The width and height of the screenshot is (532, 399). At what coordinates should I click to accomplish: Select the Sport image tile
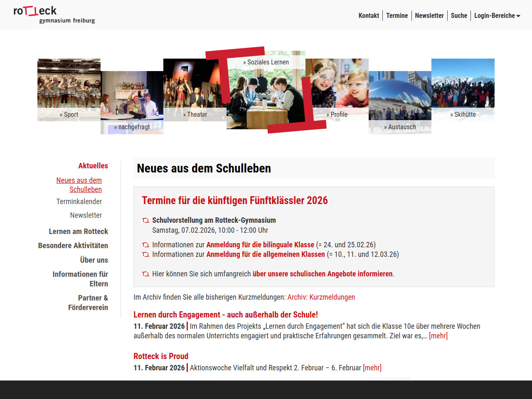[69, 89]
